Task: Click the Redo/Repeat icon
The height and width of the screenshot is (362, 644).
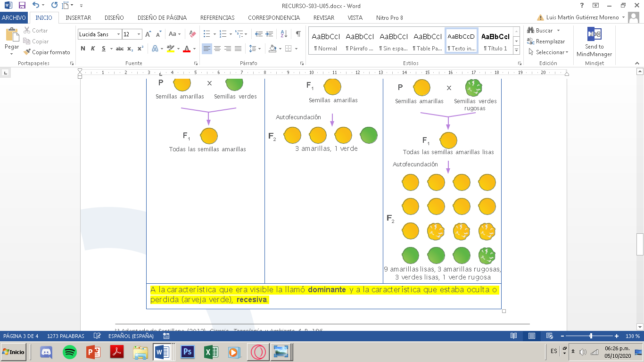Action: click(54, 6)
